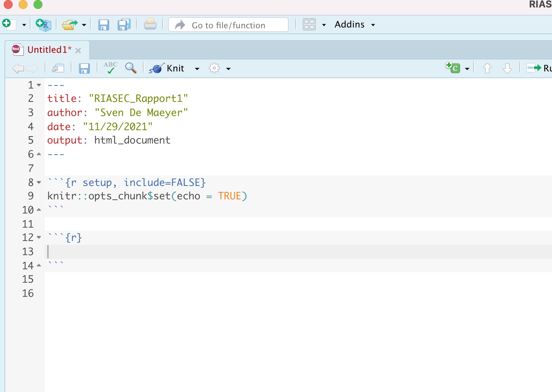
Task: Save Untitled1 from editor toolbar
Action: pyautogui.click(x=84, y=68)
